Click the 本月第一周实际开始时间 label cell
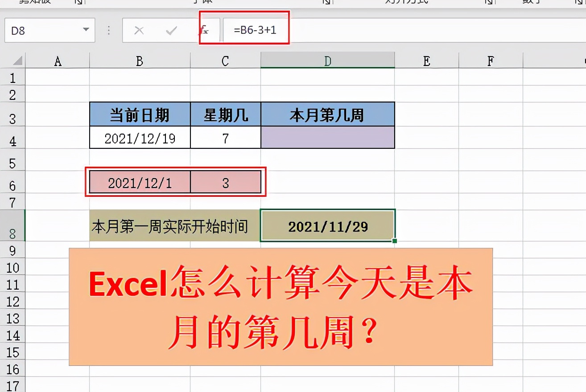Screen dimensions: 586x392 coord(175,225)
